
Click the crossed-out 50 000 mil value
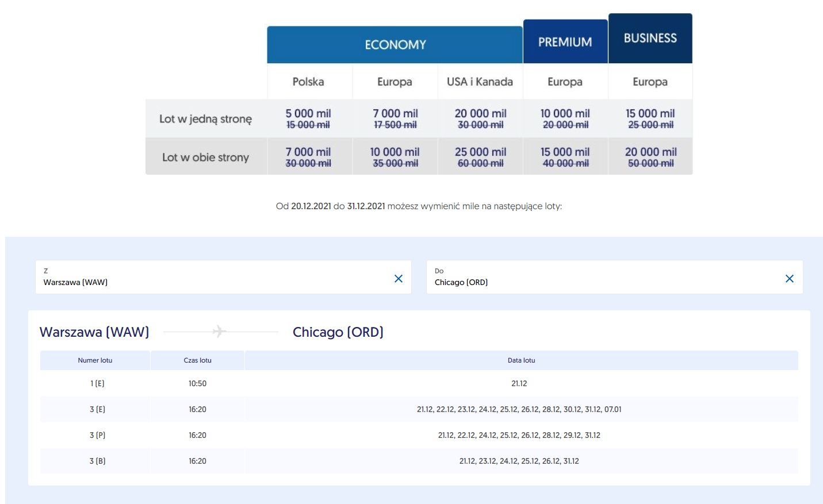pos(650,163)
